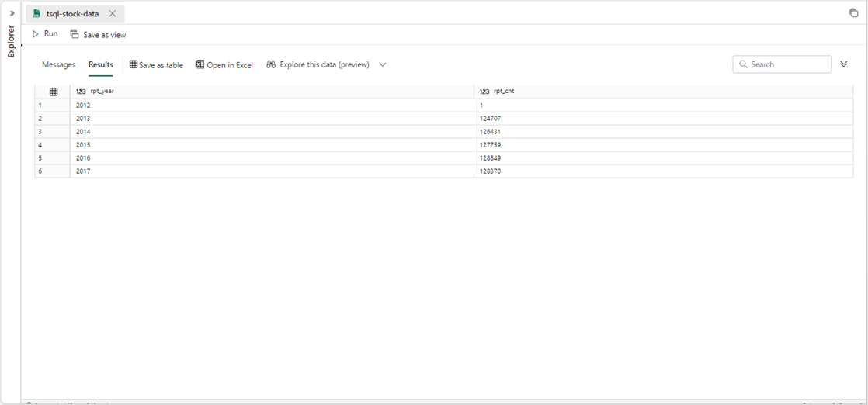Click the 2017 year cell
This screenshot has height=405, width=868.
tap(272, 171)
